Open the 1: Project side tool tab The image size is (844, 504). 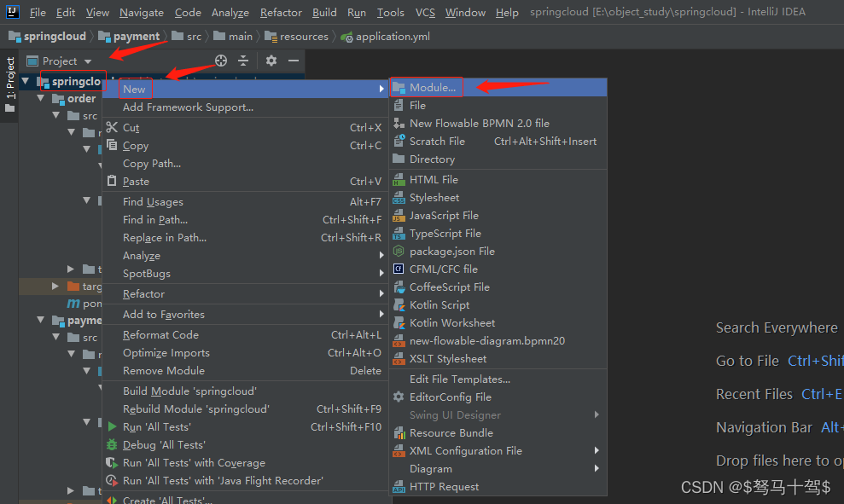(x=9, y=85)
